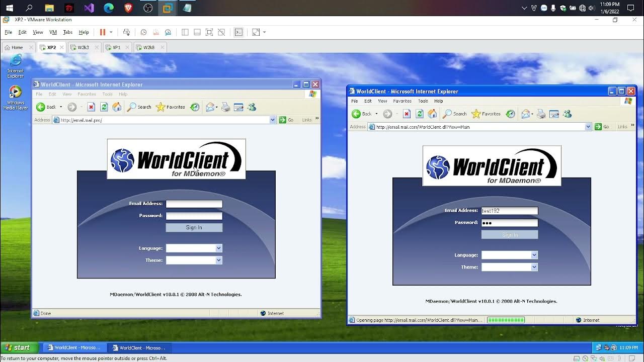644x362 pixels.
Task: Open VMware Tabs menu
Action: coord(68,32)
